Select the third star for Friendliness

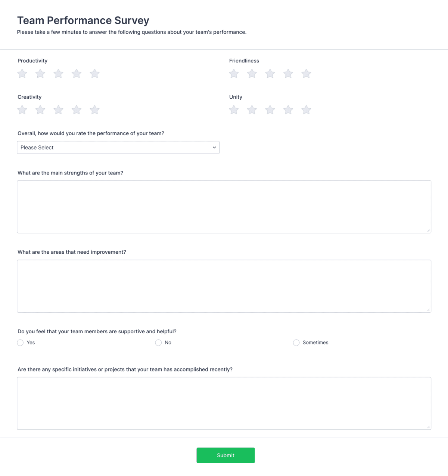[x=270, y=74]
